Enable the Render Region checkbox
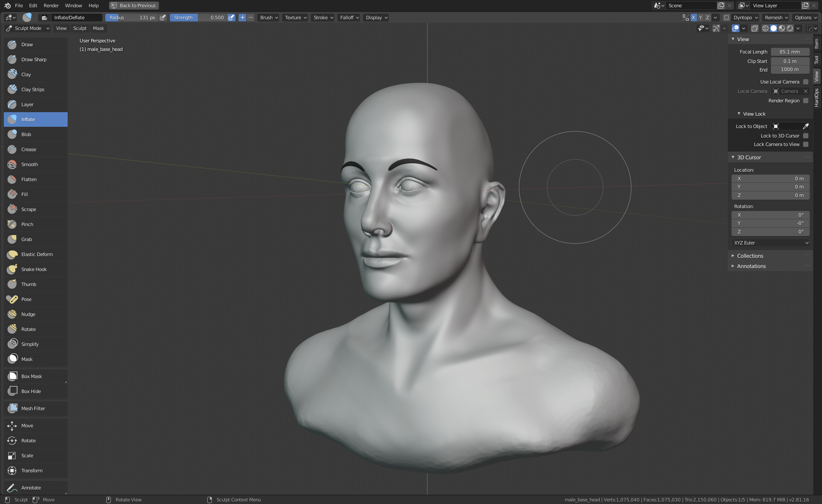 point(806,101)
